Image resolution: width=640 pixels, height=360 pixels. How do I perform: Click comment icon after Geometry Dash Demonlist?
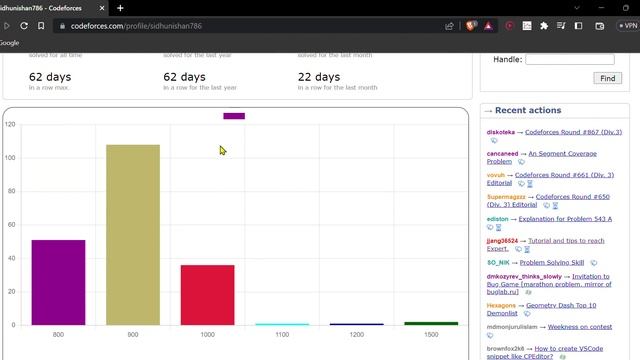coord(527,314)
